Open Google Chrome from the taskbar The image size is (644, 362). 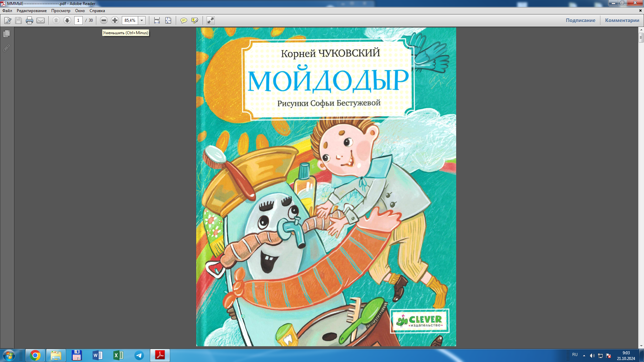point(35,355)
